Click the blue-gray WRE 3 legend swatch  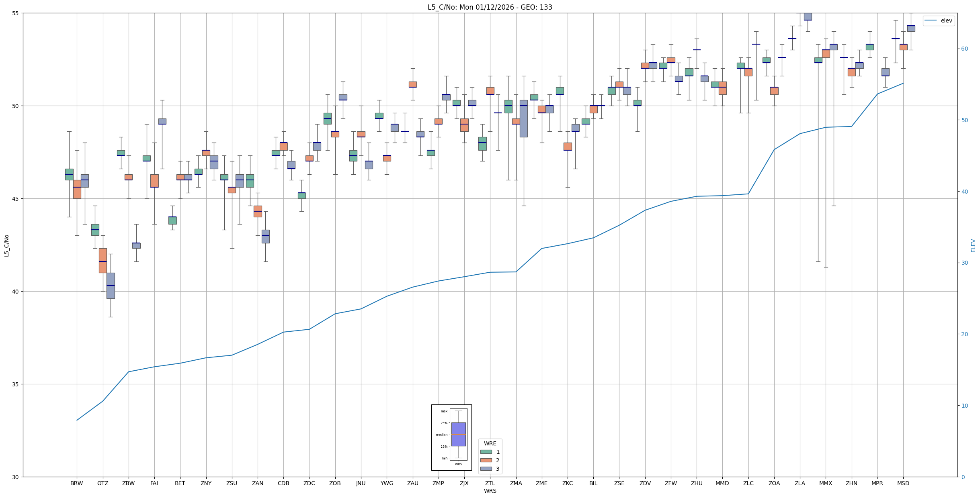tap(486, 469)
